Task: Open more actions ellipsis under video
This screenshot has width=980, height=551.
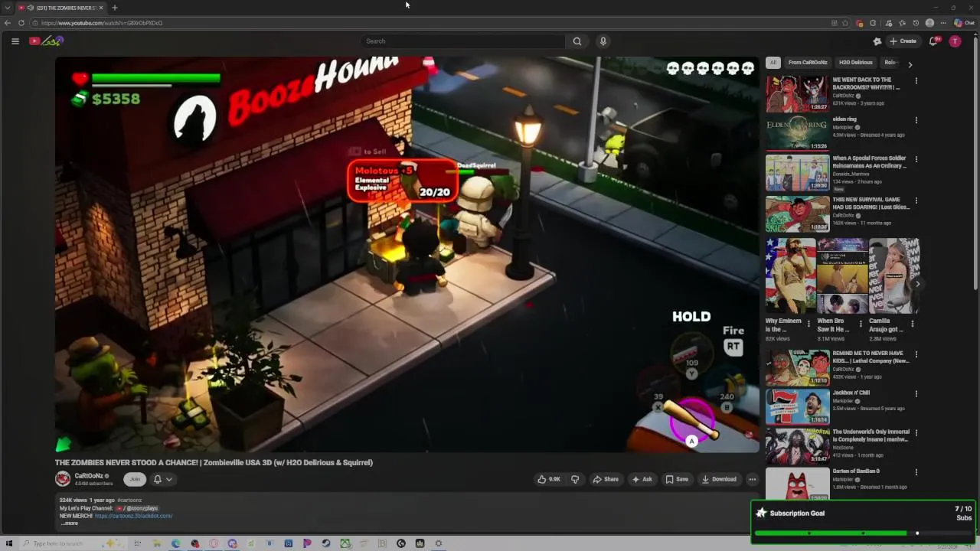Action: click(x=753, y=479)
